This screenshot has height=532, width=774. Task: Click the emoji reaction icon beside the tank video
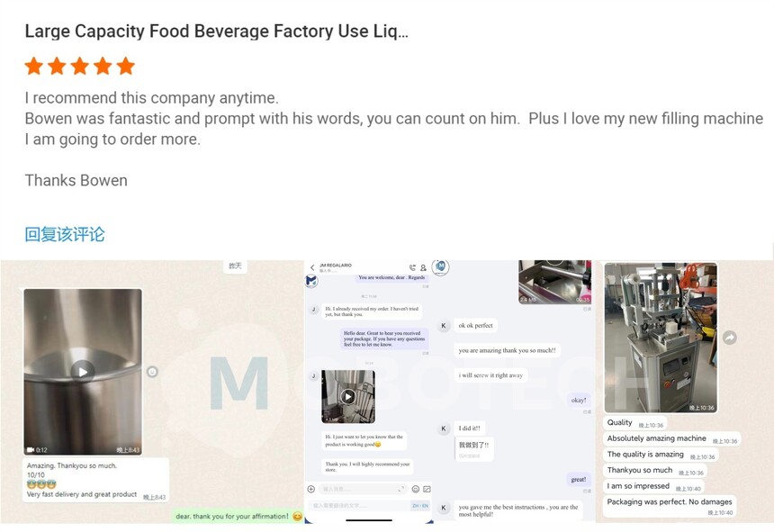pos(152,372)
